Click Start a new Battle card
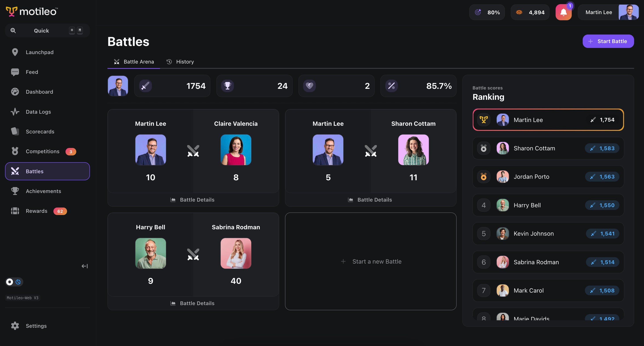 coord(371,262)
